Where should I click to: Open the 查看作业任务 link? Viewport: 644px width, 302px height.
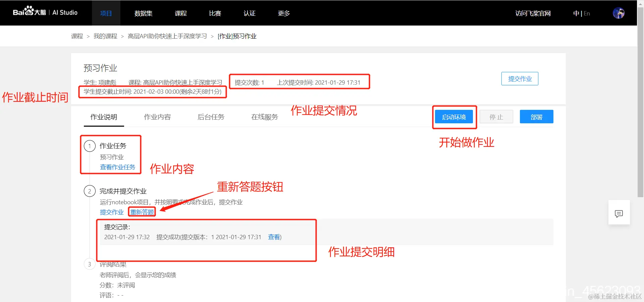click(x=117, y=167)
